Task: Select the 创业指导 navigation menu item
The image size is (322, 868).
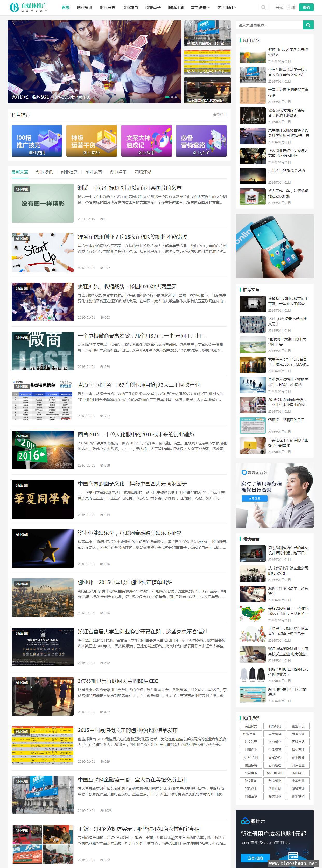Action: click(107, 8)
